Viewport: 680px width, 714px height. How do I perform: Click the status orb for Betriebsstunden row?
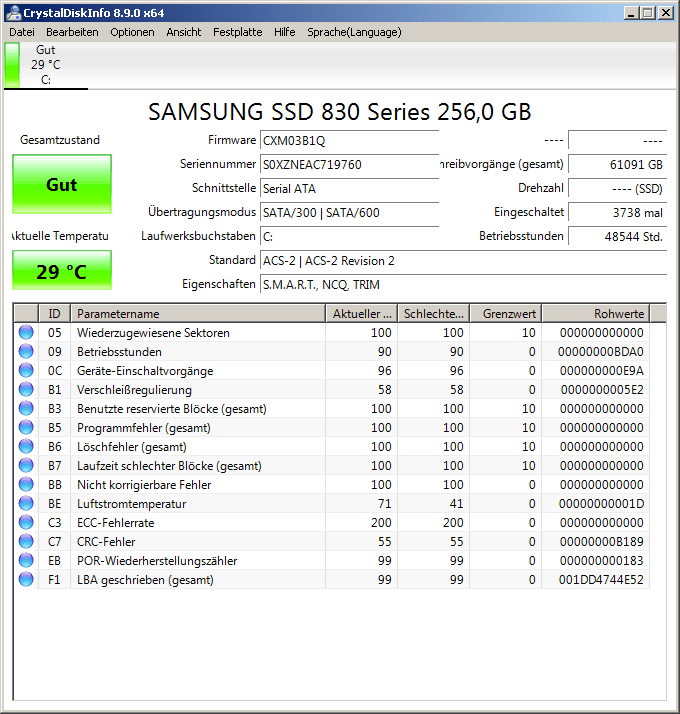click(26, 352)
